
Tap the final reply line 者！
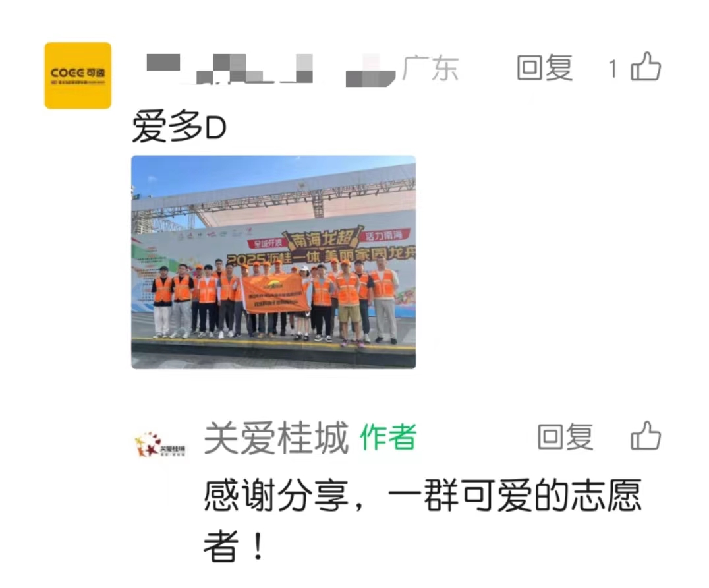pyautogui.click(x=234, y=546)
